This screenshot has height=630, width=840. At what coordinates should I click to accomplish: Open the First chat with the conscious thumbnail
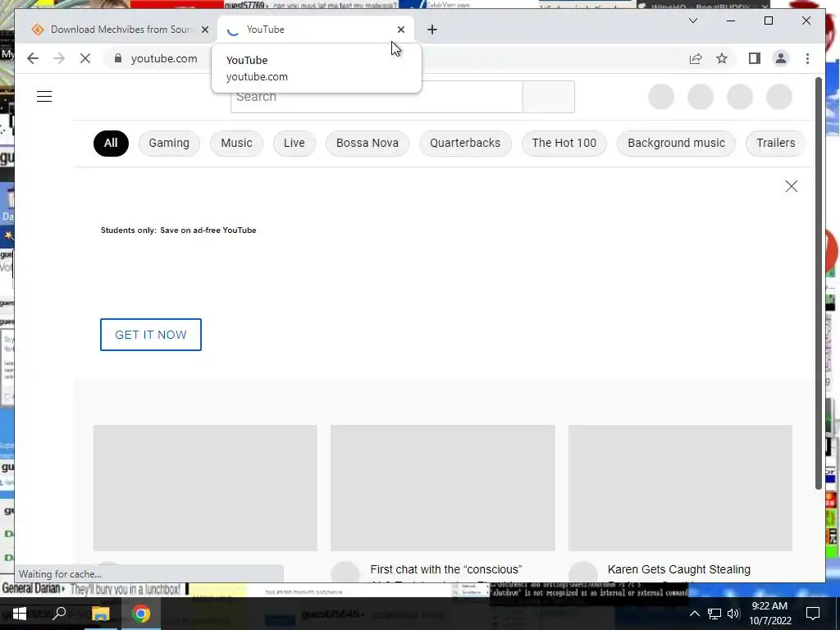pos(442,488)
